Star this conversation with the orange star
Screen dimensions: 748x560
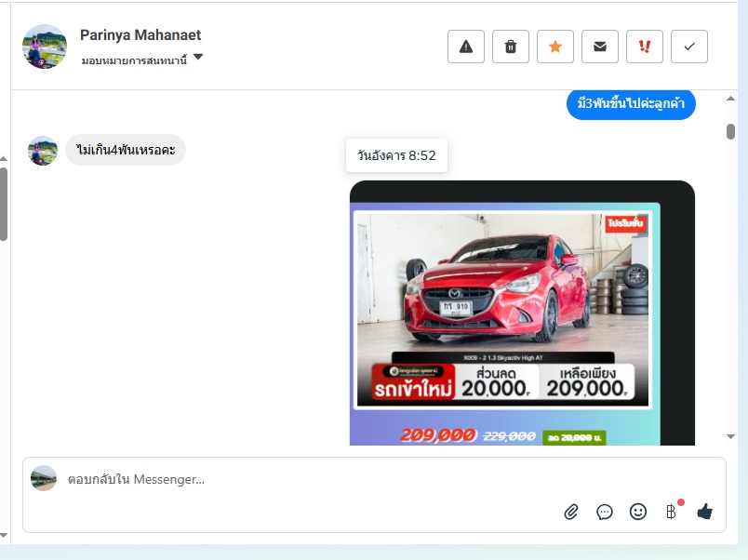[x=555, y=47]
